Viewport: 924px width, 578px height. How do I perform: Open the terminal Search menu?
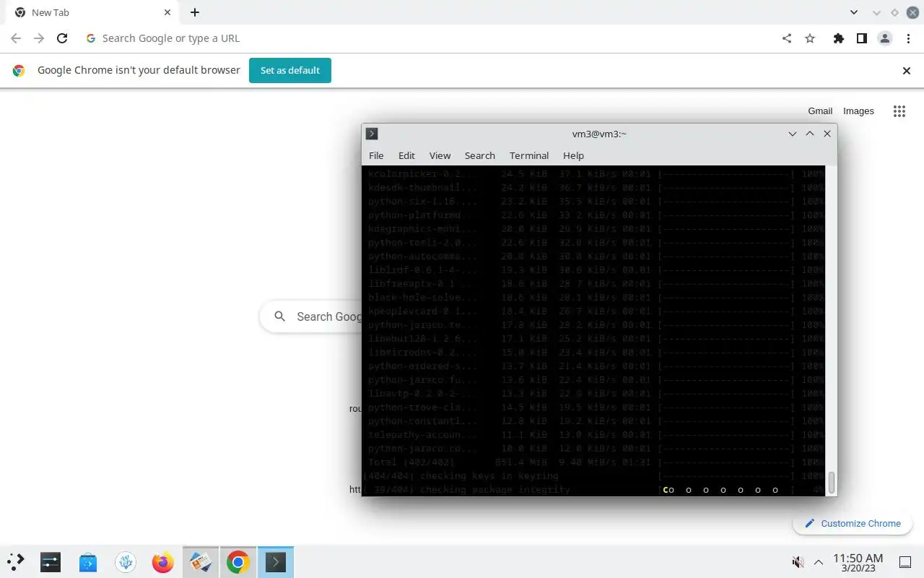point(480,155)
